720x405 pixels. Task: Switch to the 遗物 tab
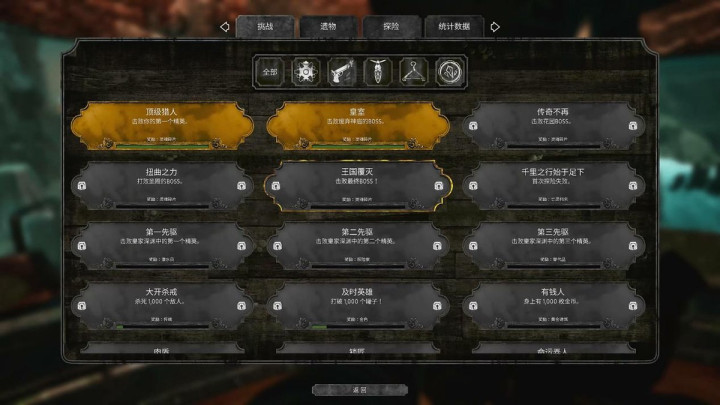(328, 27)
